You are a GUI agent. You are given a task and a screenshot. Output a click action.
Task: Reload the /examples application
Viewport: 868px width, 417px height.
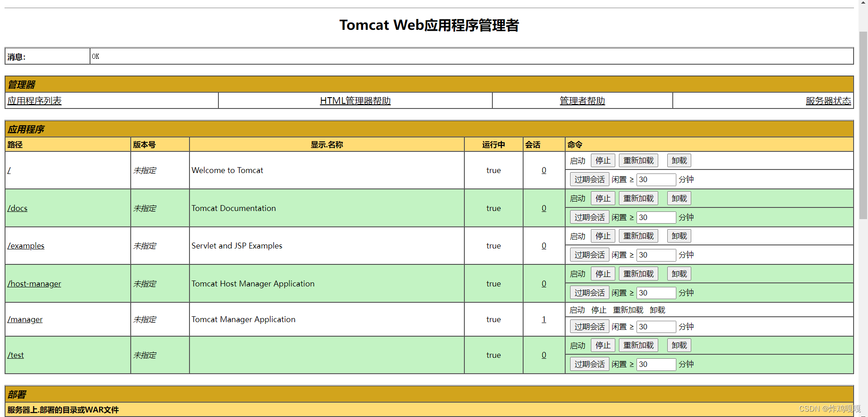[x=638, y=236]
